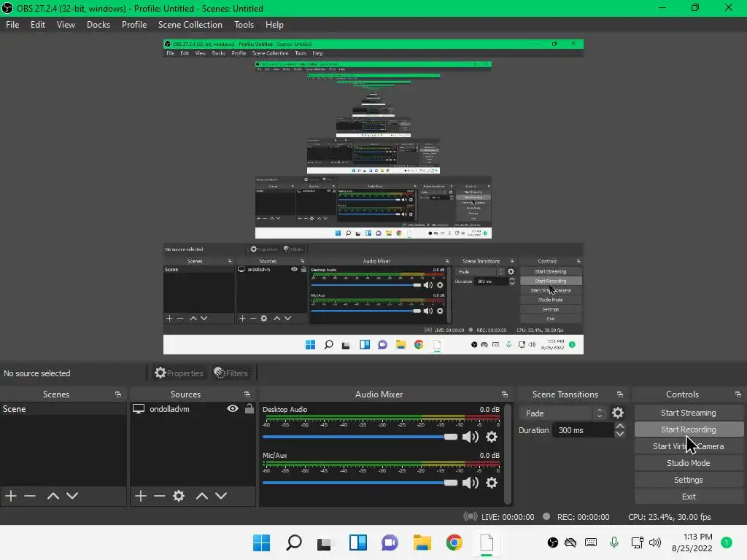The width and height of the screenshot is (747, 560).
Task: Increase transition duration with up arrow
Action: pyautogui.click(x=619, y=426)
